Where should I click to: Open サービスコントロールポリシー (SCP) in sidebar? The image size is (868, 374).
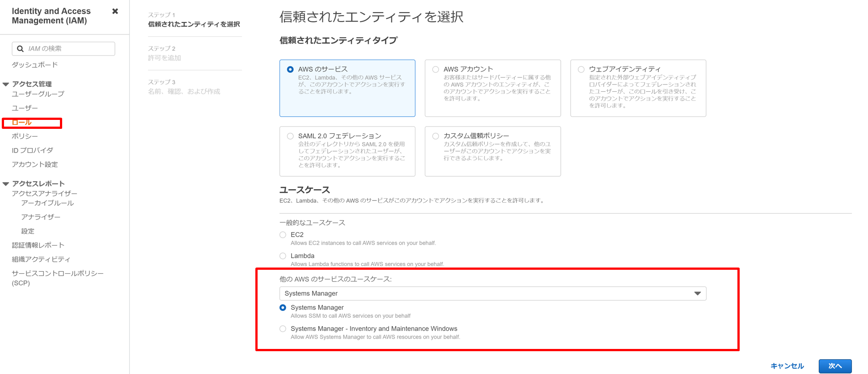click(x=58, y=278)
